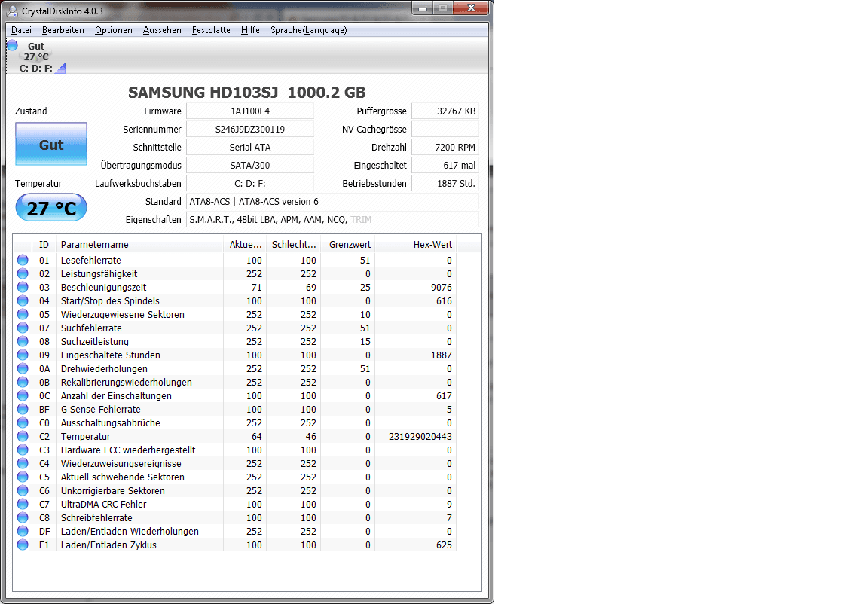Click the Schlecht... column header
This screenshot has height=604, width=868.
[293, 244]
